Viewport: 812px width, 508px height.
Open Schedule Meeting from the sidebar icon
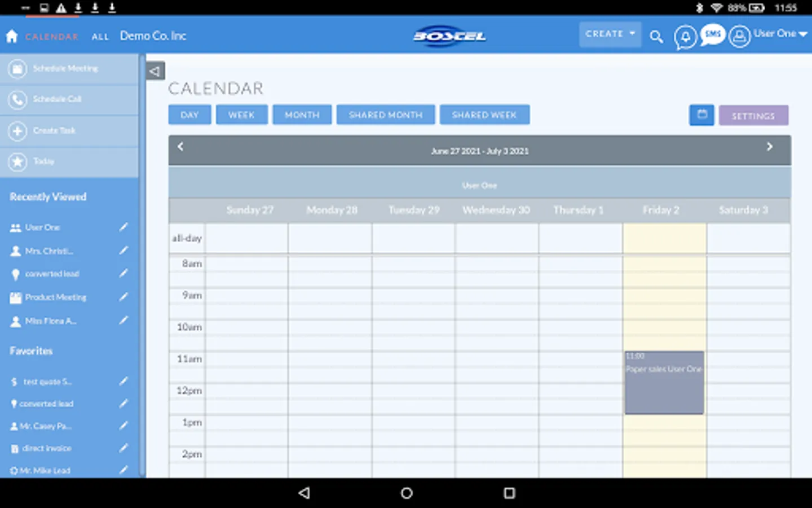(x=17, y=68)
